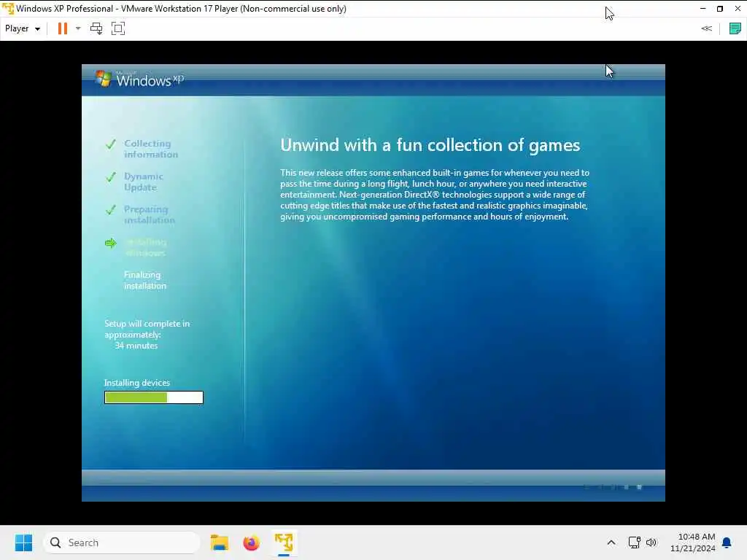Click the green arrow for Installing Windows
This screenshot has height=560, width=747.
tap(111, 244)
